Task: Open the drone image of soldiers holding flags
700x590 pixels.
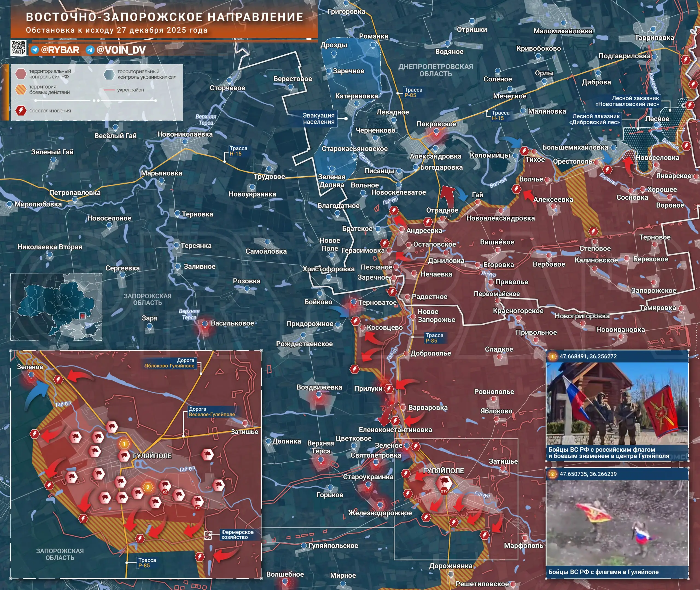Action: tap(617, 523)
